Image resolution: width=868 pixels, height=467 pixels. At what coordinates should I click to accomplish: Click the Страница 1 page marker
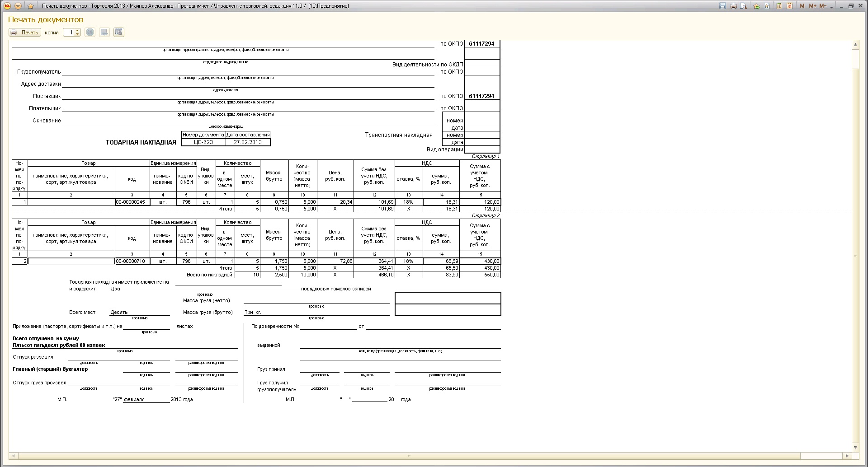pos(486,156)
